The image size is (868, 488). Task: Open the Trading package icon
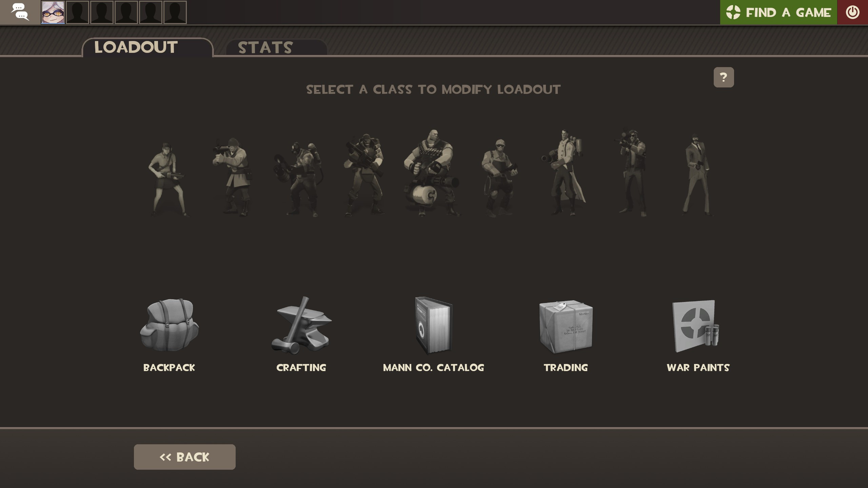[566, 326]
